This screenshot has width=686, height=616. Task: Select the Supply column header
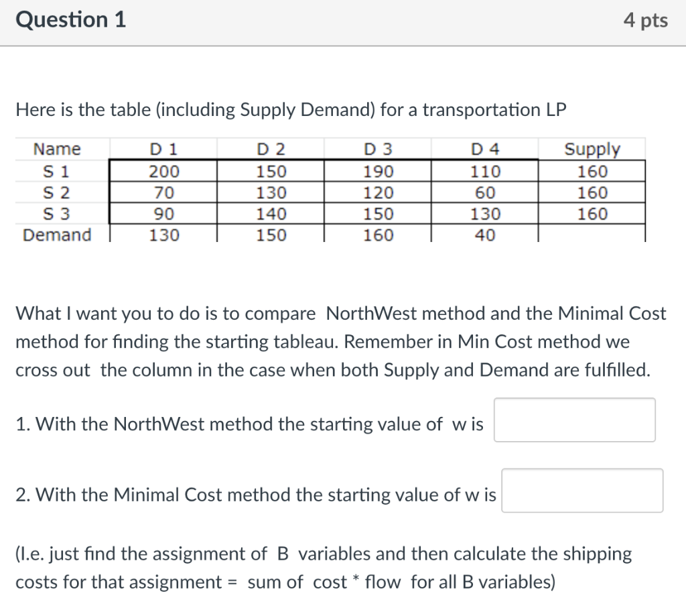[592, 149]
